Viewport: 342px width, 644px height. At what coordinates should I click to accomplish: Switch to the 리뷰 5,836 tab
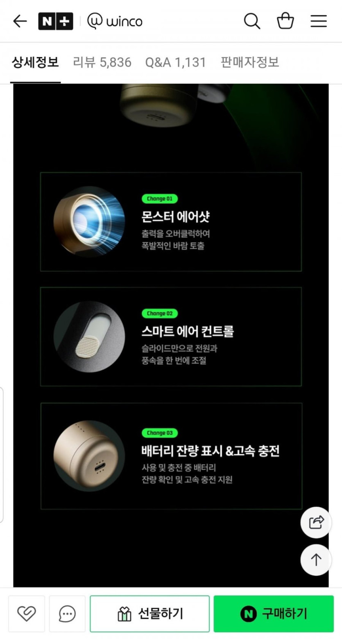(102, 62)
